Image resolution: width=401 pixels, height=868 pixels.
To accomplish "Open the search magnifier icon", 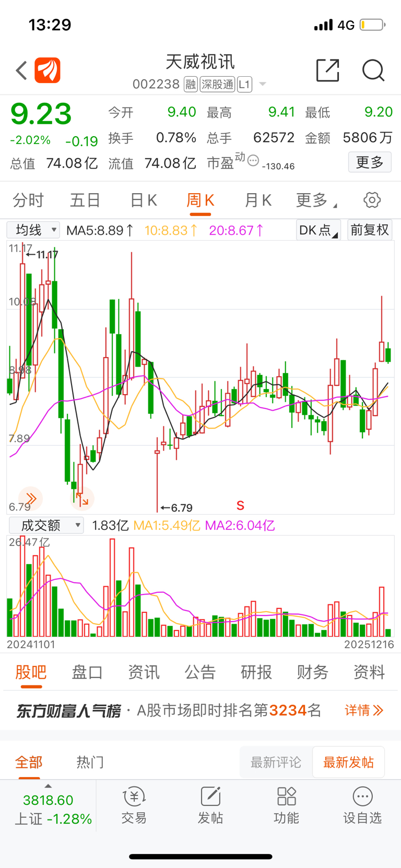I will (x=373, y=70).
